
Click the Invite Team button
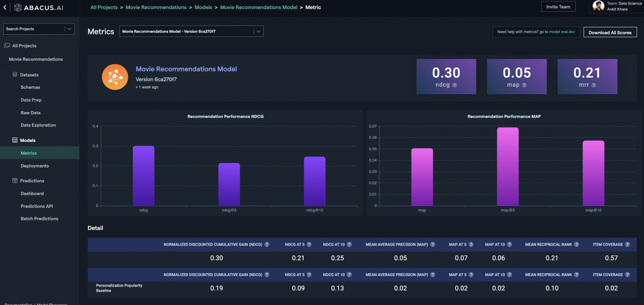pyautogui.click(x=558, y=7)
